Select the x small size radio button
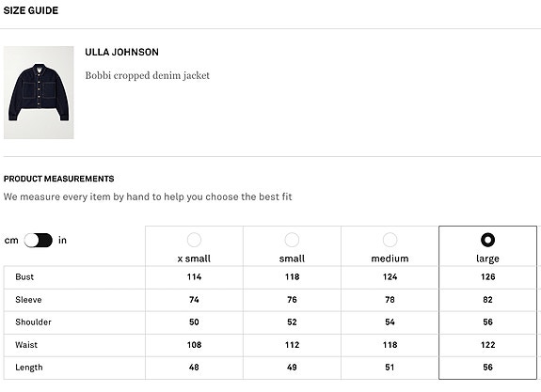The image size is (541, 392). pos(194,240)
